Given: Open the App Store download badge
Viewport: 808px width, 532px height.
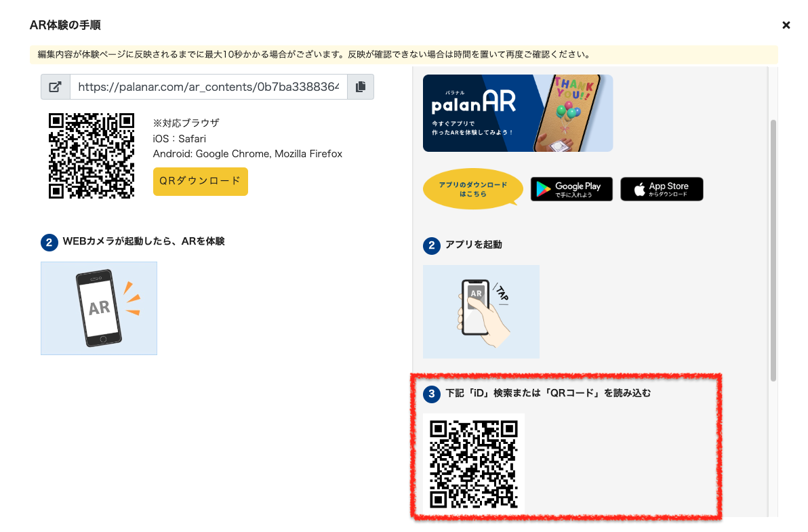Looking at the screenshot, I should (x=662, y=189).
